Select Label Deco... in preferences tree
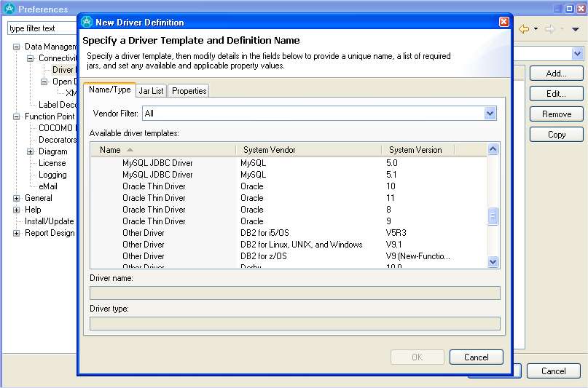Viewport: 588px width, 388px height. (58, 105)
